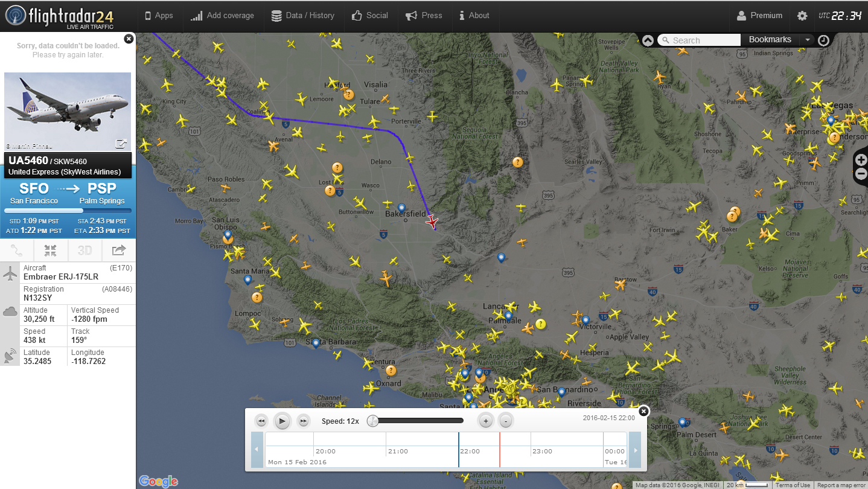Open the share flight icon
868x489 pixels.
[x=119, y=251]
